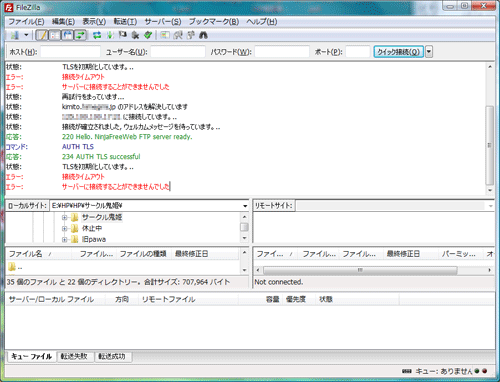Open the Site Manager dropdown arrow

pos(26,35)
